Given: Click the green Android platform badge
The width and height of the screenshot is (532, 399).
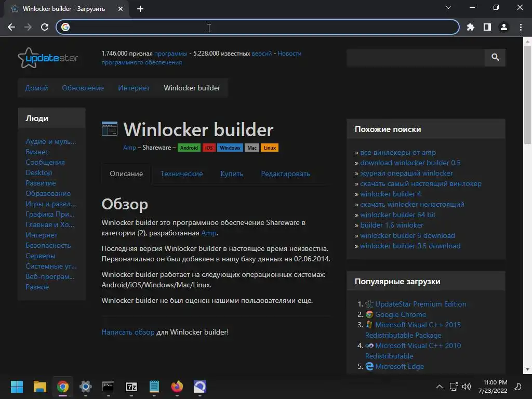Looking at the screenshot, I should [x=189, y=148].
